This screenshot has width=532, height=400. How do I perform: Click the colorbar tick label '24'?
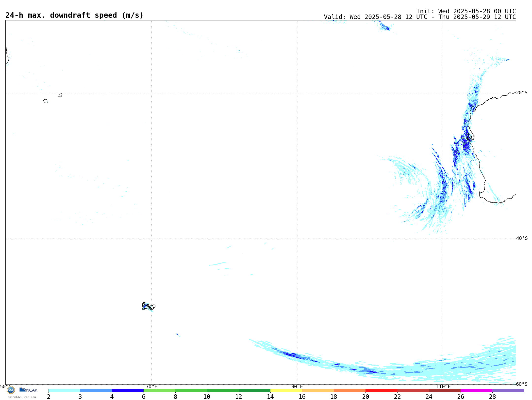(x=429, y=397)
